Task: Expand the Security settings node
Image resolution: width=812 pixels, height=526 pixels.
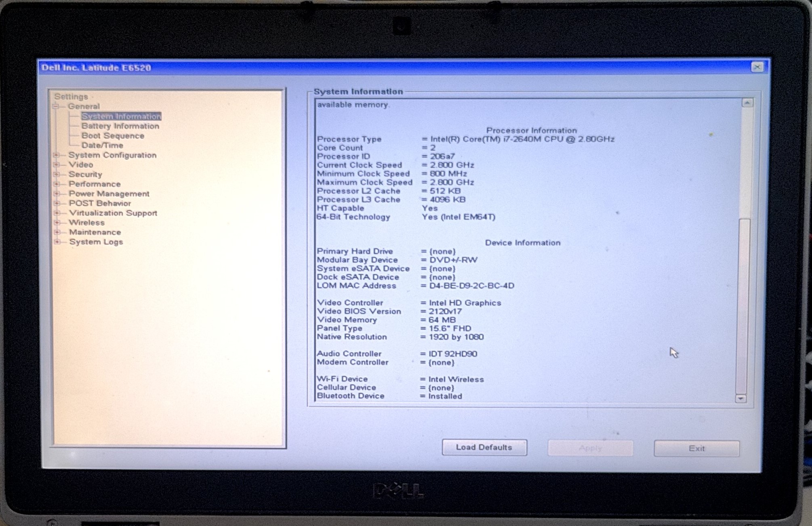Action: (x=57, y=175)
